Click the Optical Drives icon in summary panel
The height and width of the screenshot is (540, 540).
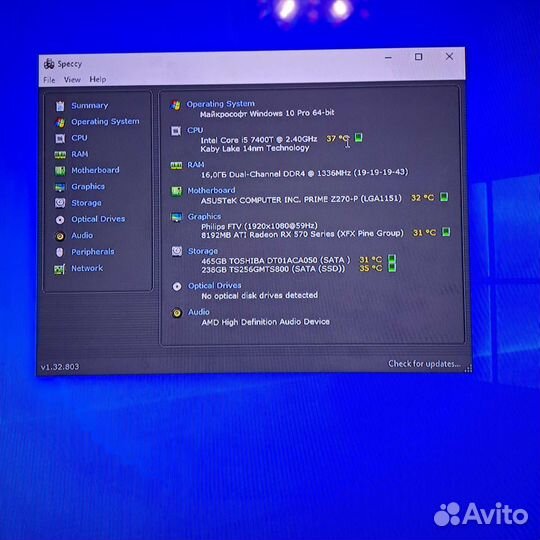177,287
